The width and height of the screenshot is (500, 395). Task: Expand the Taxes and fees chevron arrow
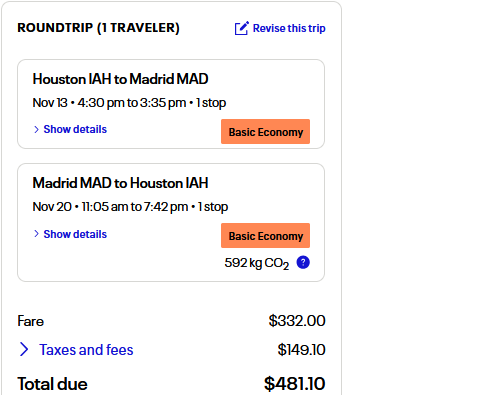pos(24,349)
